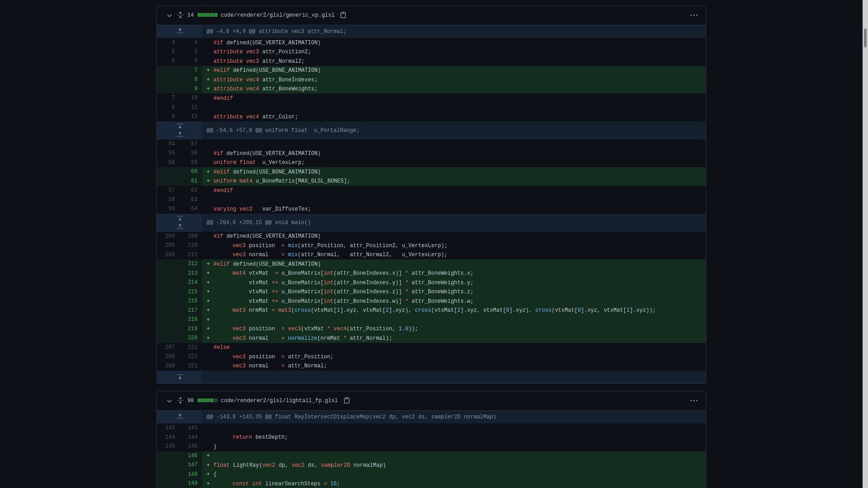The image size is (868, 488).
Task: Expand down above u_PortalRange hunk
Action: pos(180,127)
